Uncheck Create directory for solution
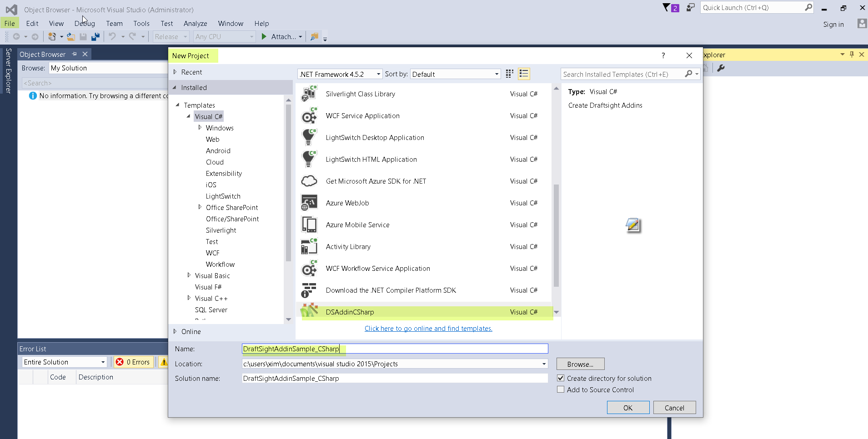The width and height of the screenshot is (868, 439). (x=561, y=378)
